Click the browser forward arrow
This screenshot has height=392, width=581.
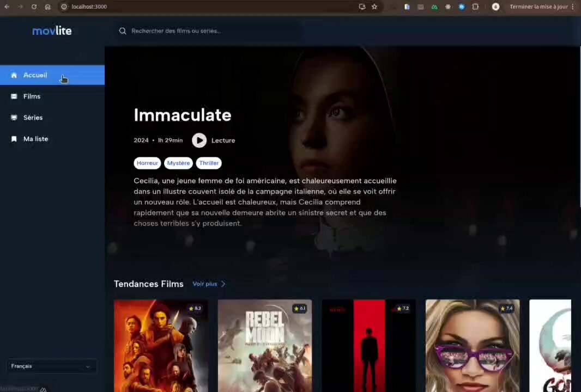coord(20,7)
